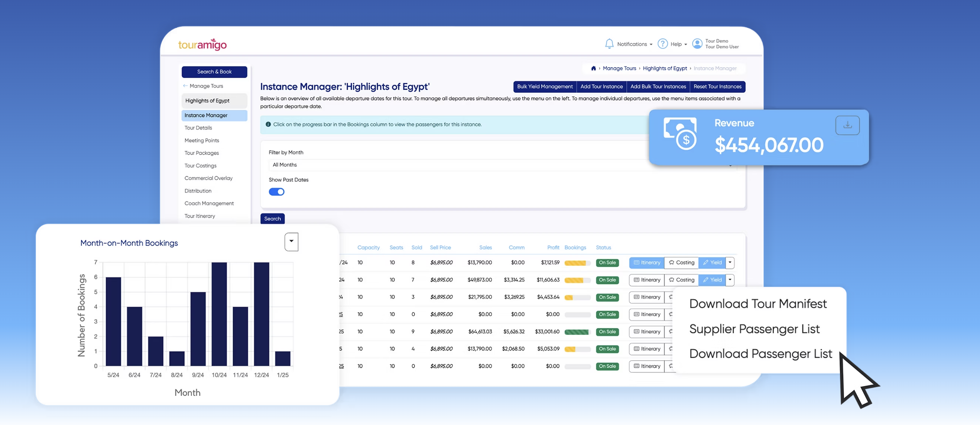This screenshot has height=425, width=980.
Task: Open Tour Costings in the sidebar
Action: point(200,166)
